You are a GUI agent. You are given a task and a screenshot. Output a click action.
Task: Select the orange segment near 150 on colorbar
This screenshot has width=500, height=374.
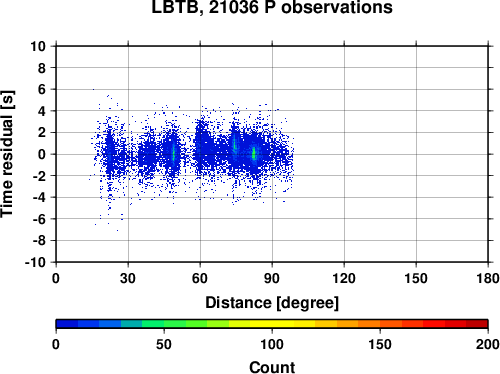[380, 324]
